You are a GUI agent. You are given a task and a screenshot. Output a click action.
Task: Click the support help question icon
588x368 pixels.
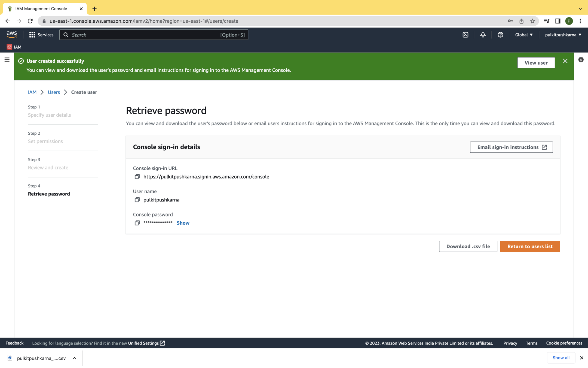coord(500,35)
